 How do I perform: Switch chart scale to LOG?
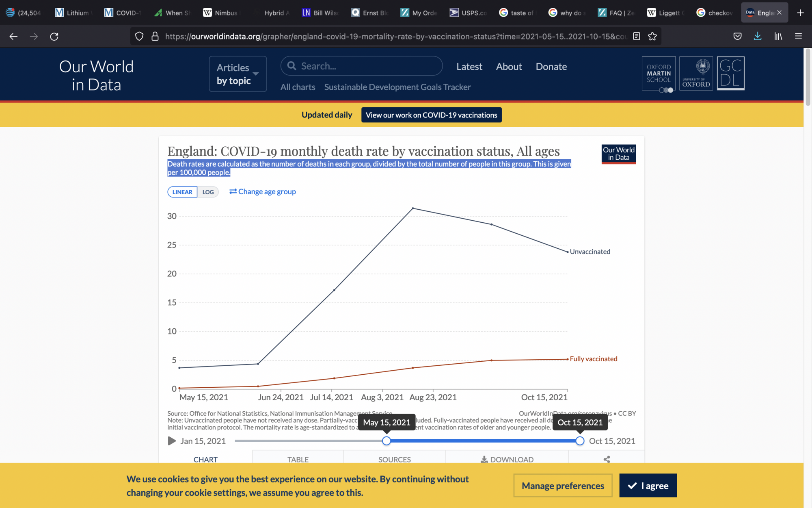tap(208, 192)
